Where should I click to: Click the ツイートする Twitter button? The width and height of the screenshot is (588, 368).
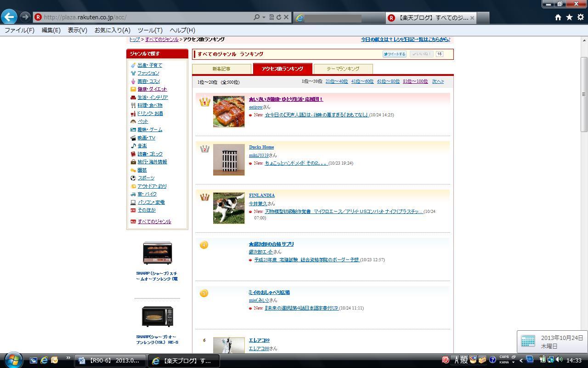tap(394, 54)
